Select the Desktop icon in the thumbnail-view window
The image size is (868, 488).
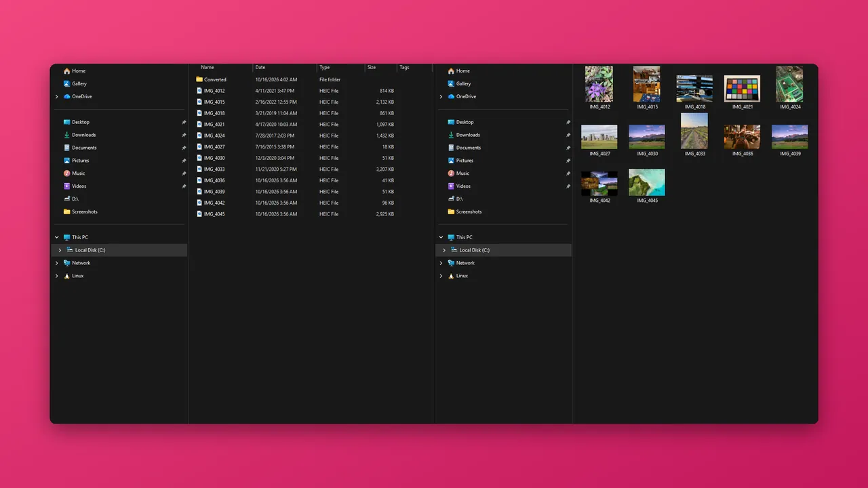tap(451, 123)
